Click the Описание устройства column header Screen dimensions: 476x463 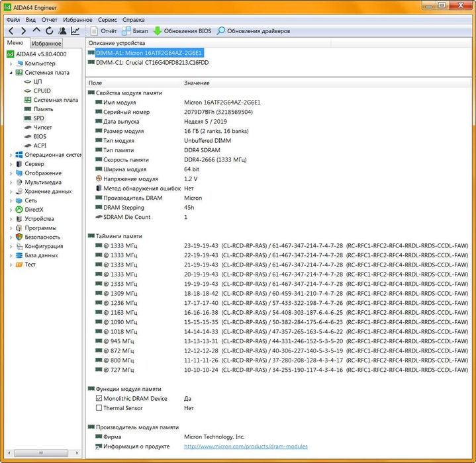(209, 43)
